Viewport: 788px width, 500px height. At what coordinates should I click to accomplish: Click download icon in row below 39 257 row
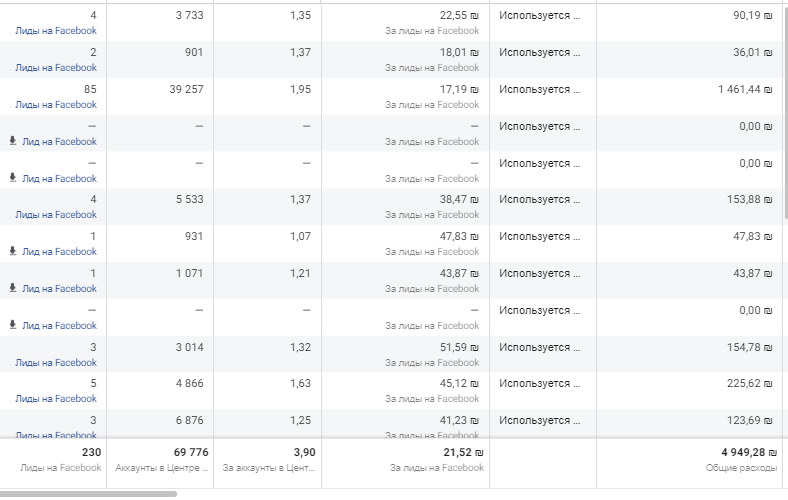[13, 141]
